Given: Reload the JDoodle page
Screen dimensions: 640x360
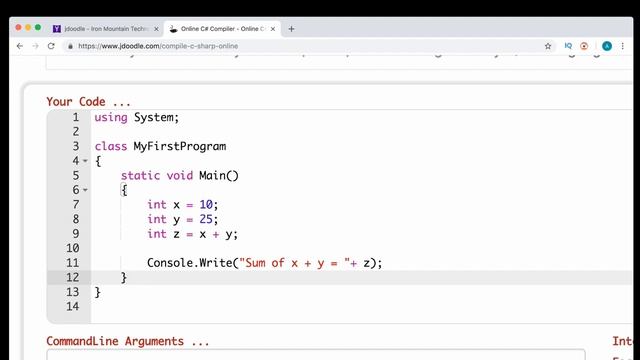Looking at the screenshot, I should point(51,46).
